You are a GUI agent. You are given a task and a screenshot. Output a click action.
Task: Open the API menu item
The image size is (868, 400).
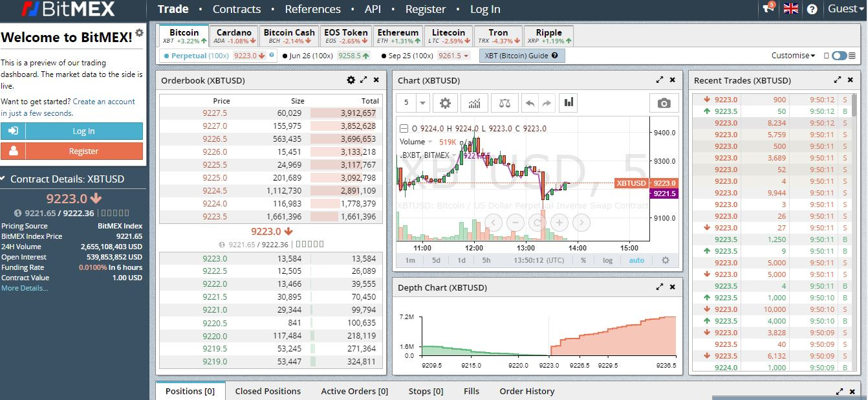tap(373, 9)
